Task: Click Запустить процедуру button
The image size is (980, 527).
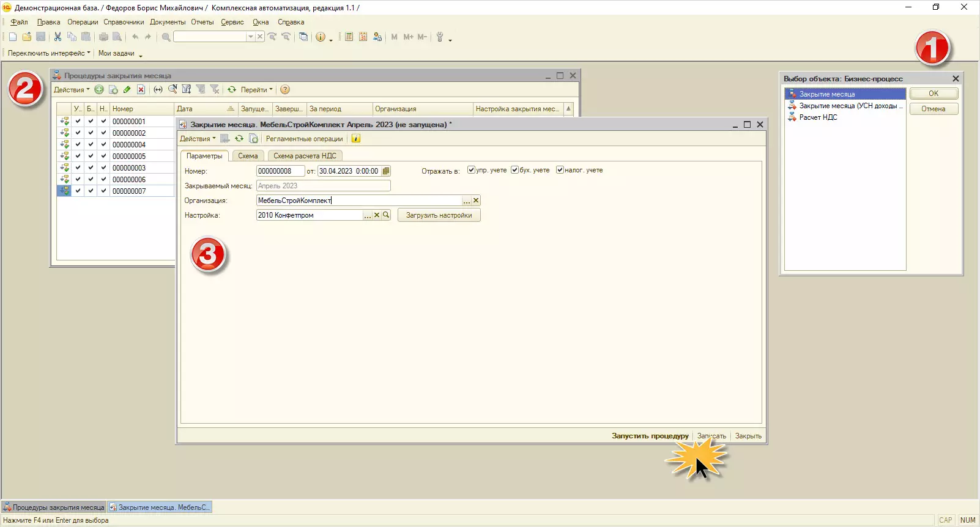Action: click(650, 436)
